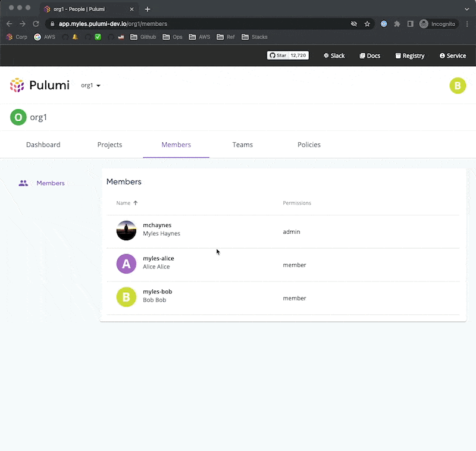The width and height of the screenshot is (476, 451).
Task: Click the Pulumi logo icon
Action: (x=17, y=85)
